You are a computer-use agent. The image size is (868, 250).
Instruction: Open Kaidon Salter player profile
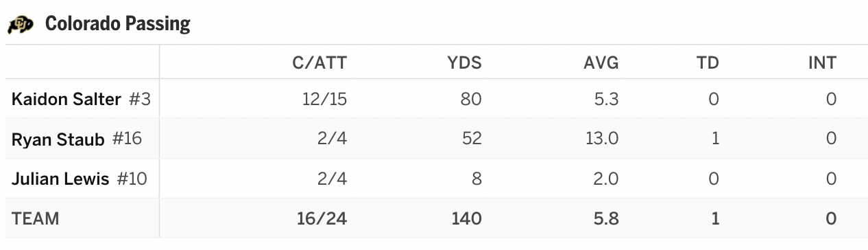click(67, 99)
